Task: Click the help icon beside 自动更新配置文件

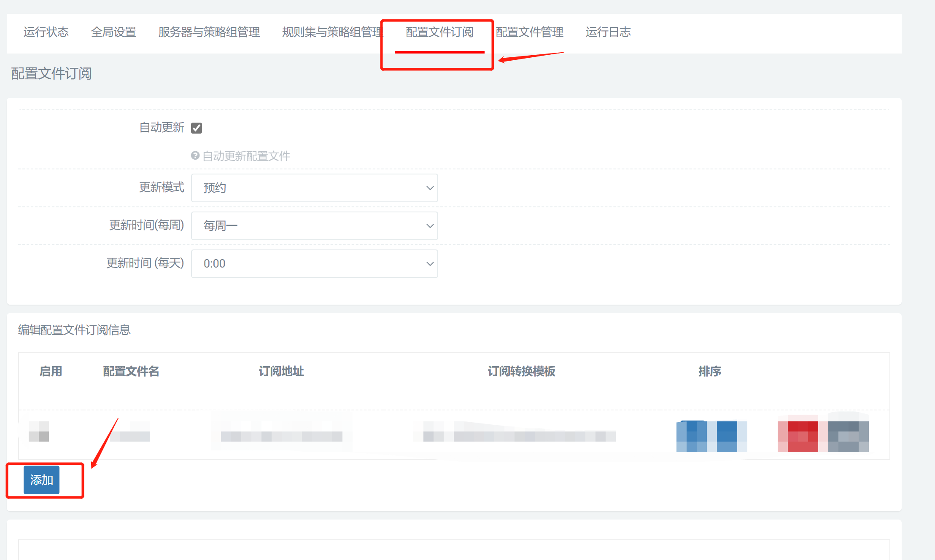Action: point(195,155)
